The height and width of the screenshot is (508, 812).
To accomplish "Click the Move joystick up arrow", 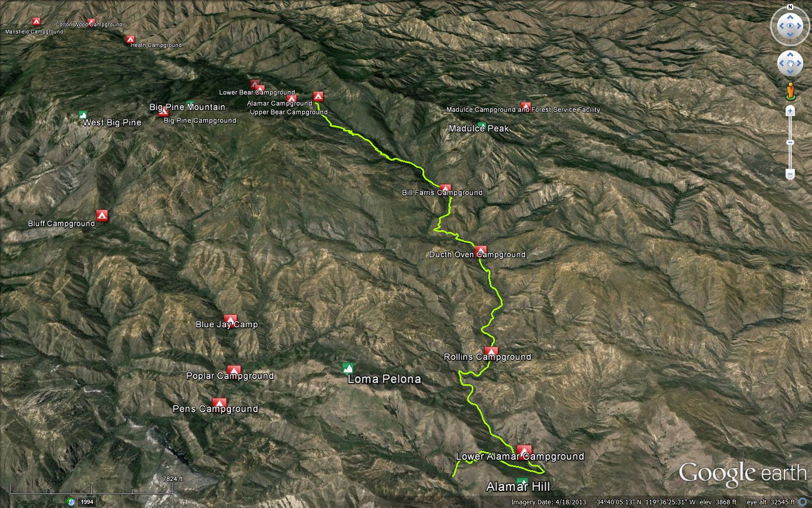I will (x=790, y=54).
